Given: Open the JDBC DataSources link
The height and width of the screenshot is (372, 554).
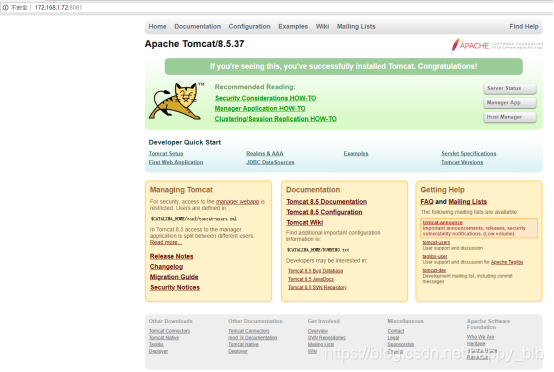Looking at the screenshot, I should pyautogui.click(x=270, y=162).
